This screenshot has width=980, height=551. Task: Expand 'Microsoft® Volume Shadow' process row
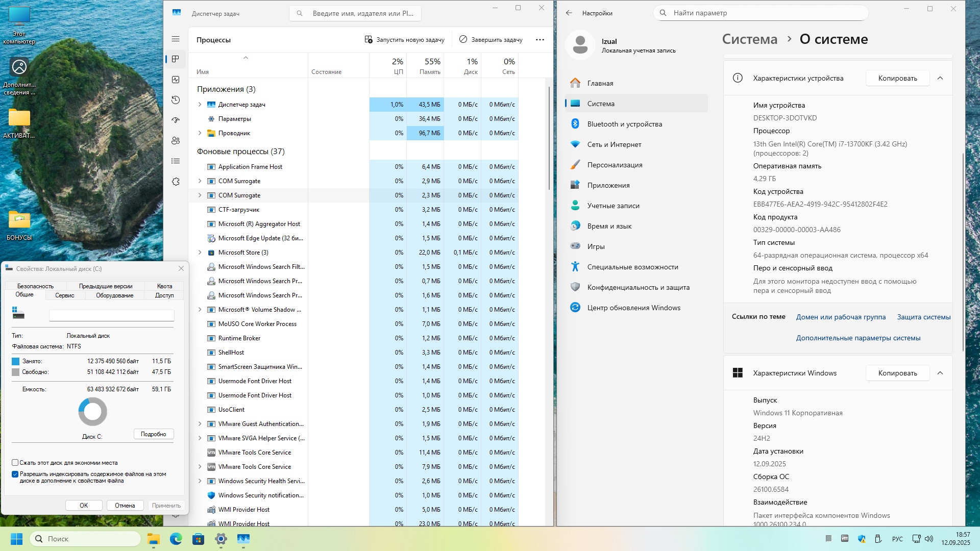click(x=200, y=310)
